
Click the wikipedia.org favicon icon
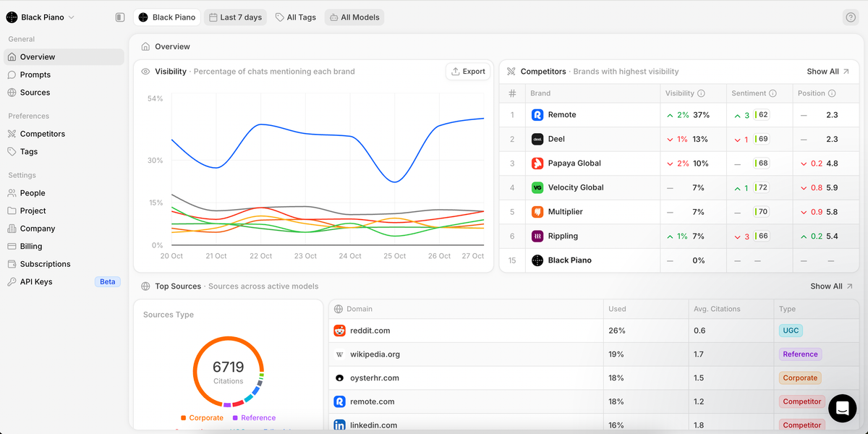click(x=339, y=354)
